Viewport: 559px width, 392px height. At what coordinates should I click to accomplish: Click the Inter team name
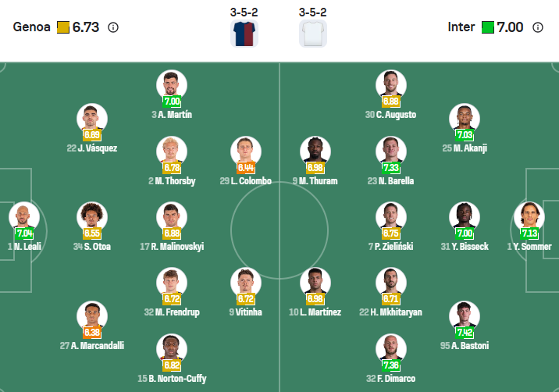pyautogui.click(x=461, y=27)
